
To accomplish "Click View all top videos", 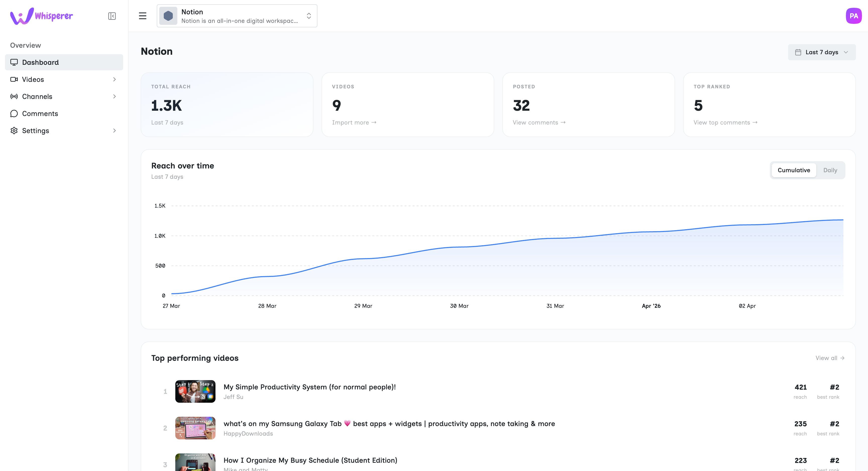I will 830,358.
